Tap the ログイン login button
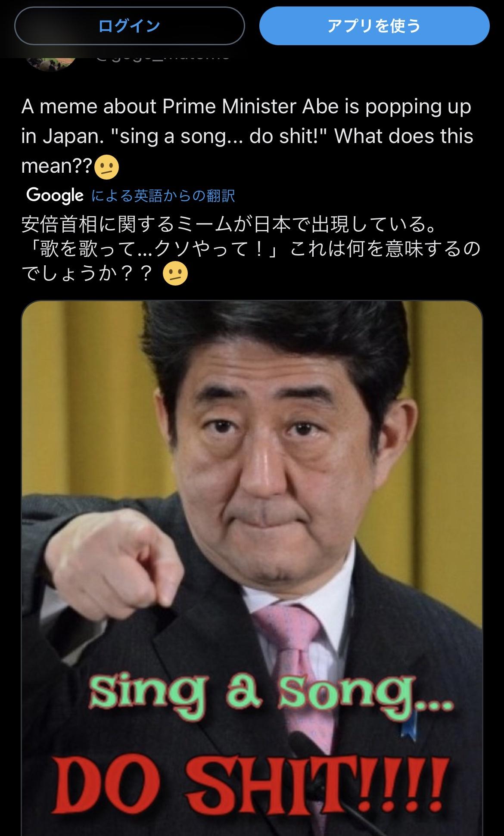 129,26
